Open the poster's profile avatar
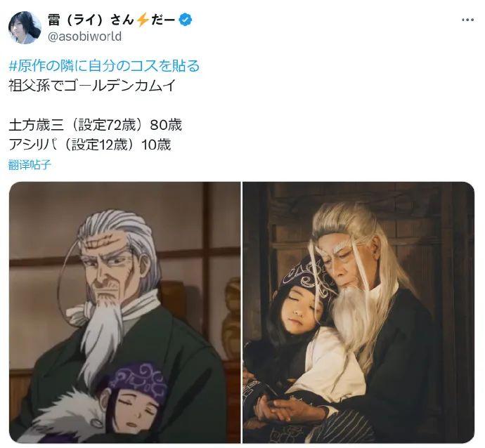 pyautogui.click(x=25, y=28)
